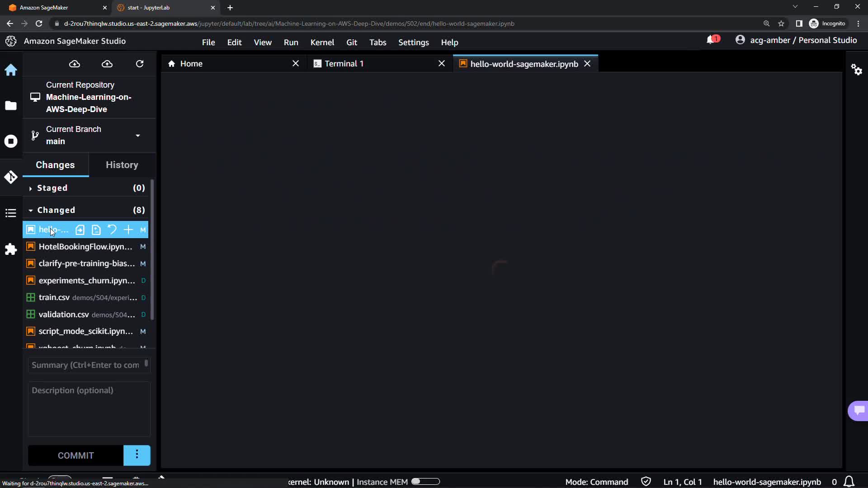This screenshot has width=868, height=488.
Task: Collapse the Changed files section
Action: [x=31, y=210]
